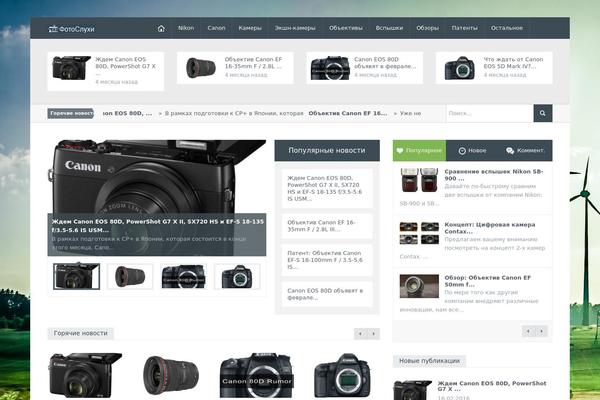The width and height of the screenshot is (600, 400).
Task: Select first slider thumbnail with PowerShot camera
Action: tap(77, 276)
